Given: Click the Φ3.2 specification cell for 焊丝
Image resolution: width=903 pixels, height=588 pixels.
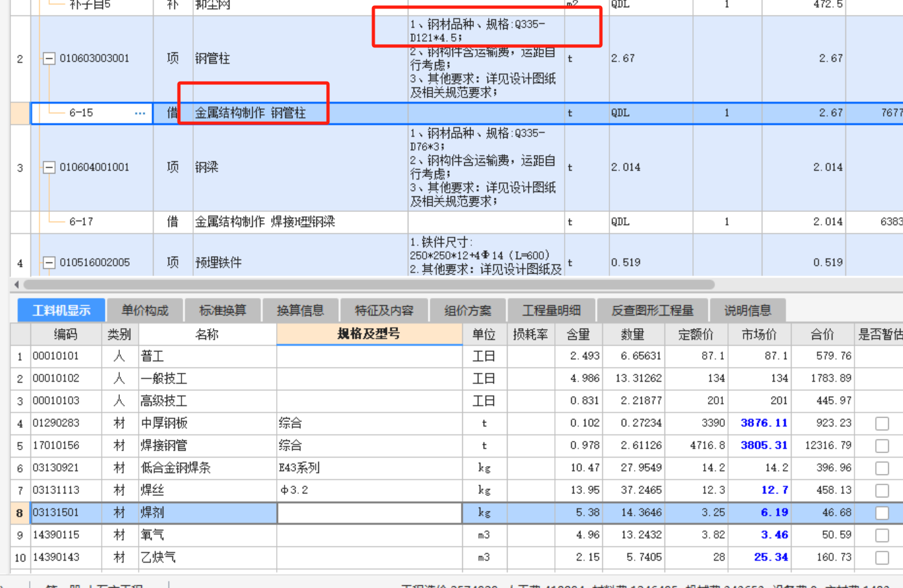Looking at the screenshot, I should [x=369, y=491].
